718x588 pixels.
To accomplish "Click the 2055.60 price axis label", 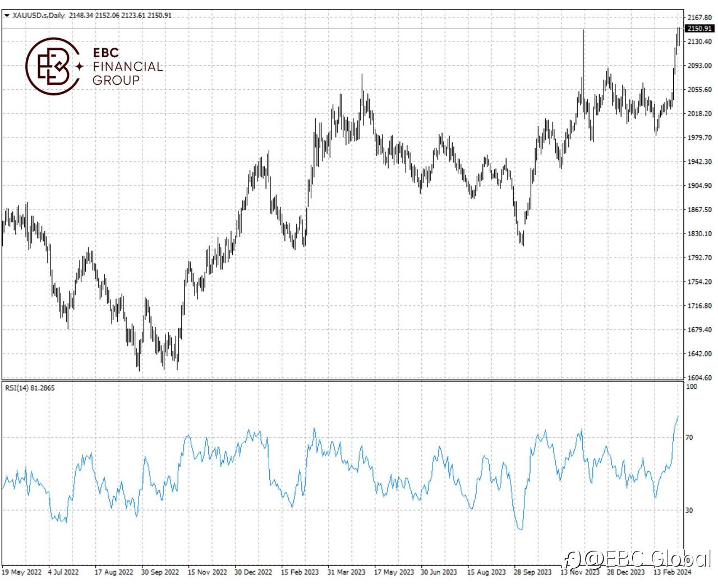I will pyautogui.click(x=699, y=90).
